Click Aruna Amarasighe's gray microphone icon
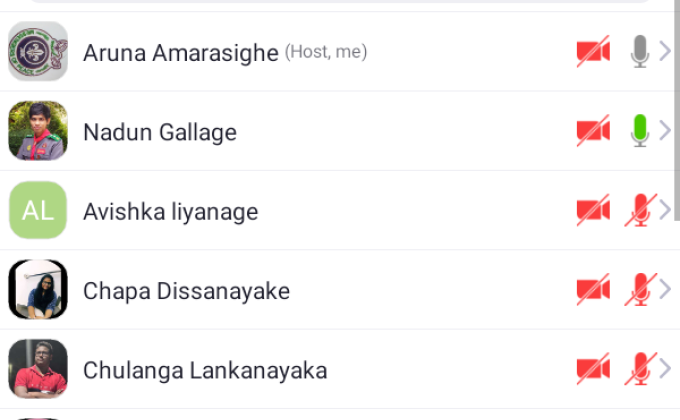The width and height of the screenshot is (680, 420). click(x=640, y=52)
